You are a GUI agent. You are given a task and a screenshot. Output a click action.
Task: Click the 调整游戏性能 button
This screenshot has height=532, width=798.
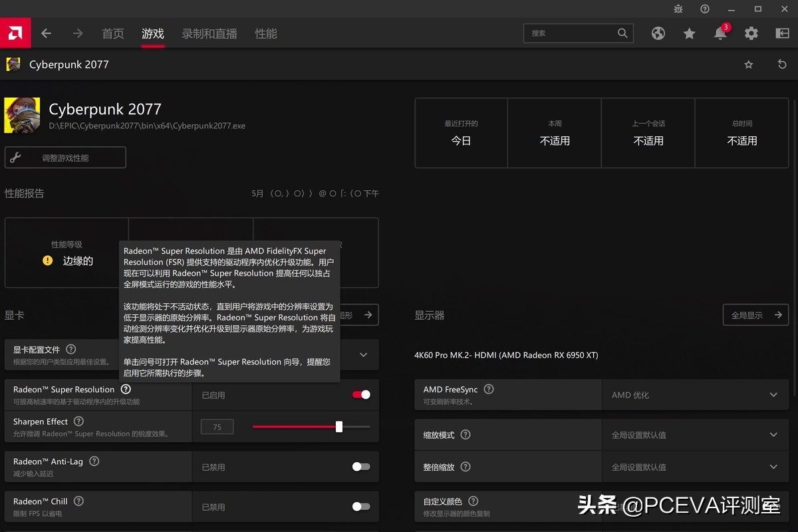pyautogui.click(x=65, y=157)
